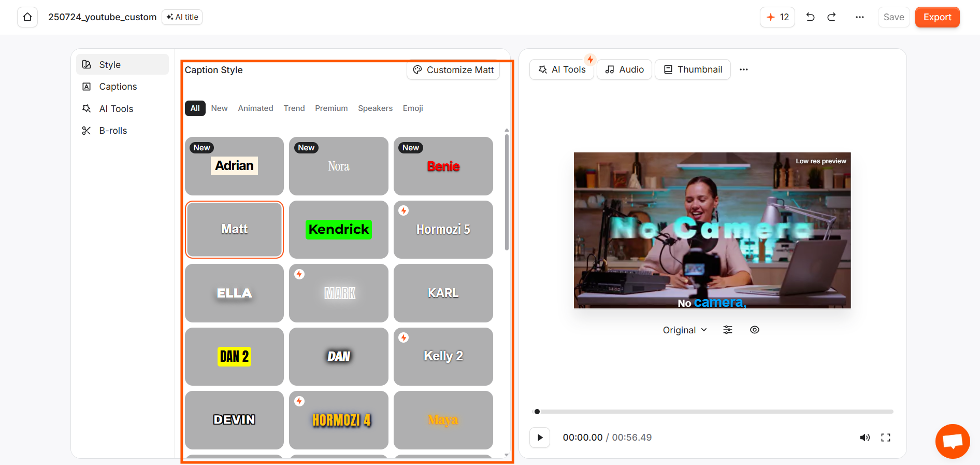Select the Matt caption style
980x465 pixels.
234,229
